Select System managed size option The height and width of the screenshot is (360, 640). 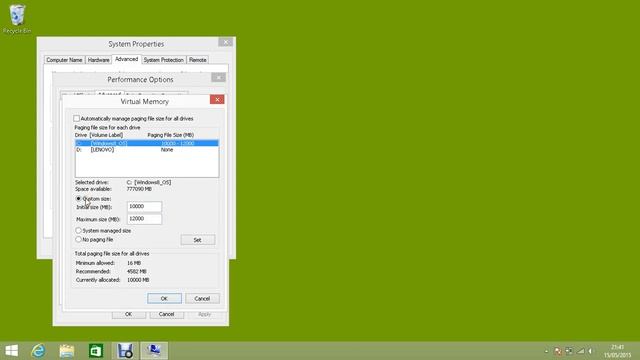[78, 231]
